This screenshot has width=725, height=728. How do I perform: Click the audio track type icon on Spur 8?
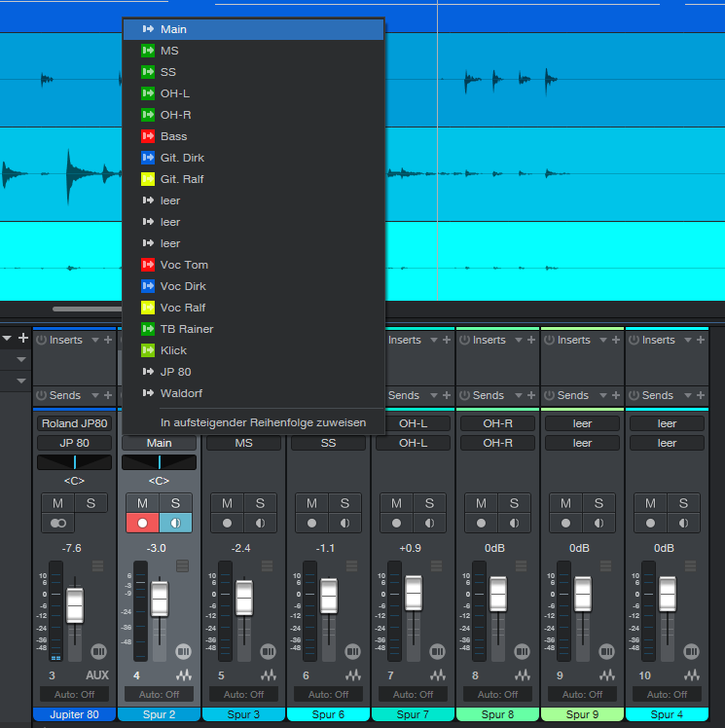(x=523, y=674)
